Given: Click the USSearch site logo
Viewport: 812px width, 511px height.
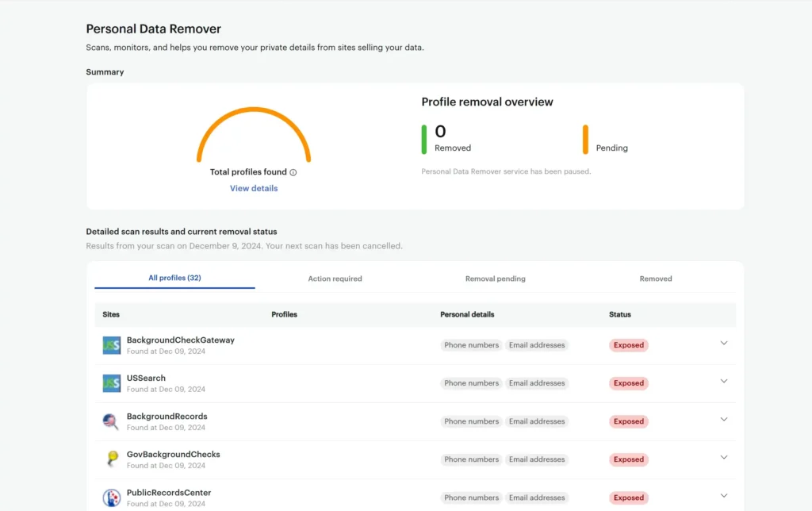Looking at the screenshot, I should click(x=111, y=383).
